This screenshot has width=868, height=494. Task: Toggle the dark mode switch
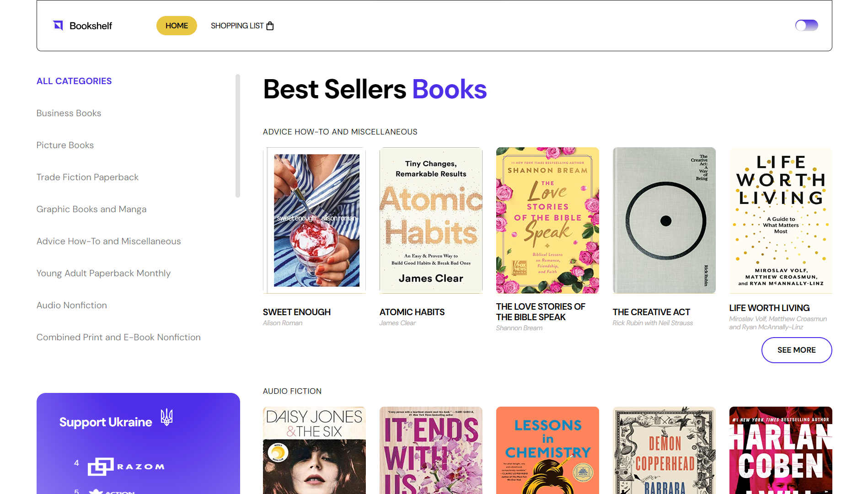coord(806,26)
